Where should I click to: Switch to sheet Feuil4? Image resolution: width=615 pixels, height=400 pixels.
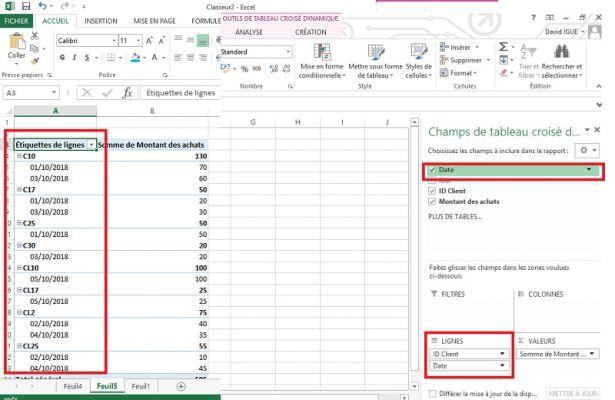tap(73, 386)
